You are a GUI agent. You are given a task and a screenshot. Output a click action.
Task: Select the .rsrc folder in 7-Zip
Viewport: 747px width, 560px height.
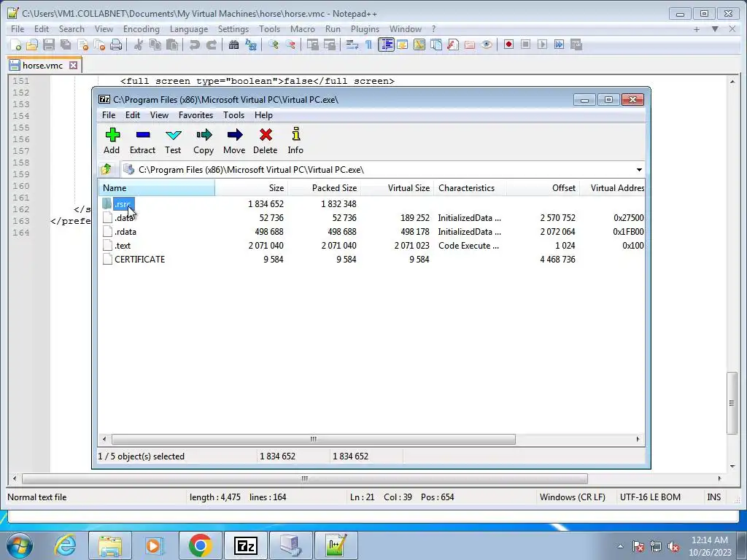point(123,204)
